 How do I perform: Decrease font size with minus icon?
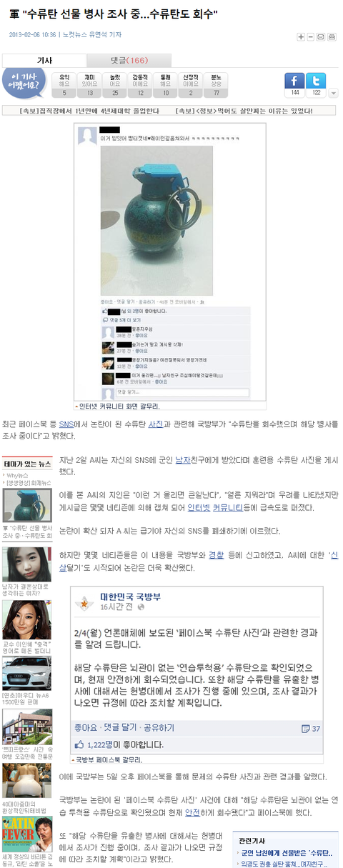[x=312, y=36]
